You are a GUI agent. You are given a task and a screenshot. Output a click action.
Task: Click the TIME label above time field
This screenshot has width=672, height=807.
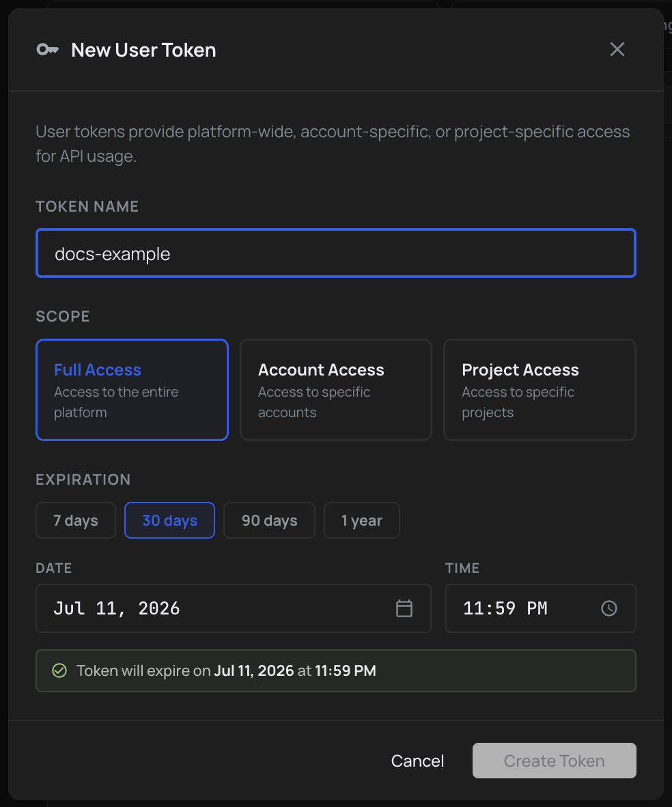[x=462, y=568]
